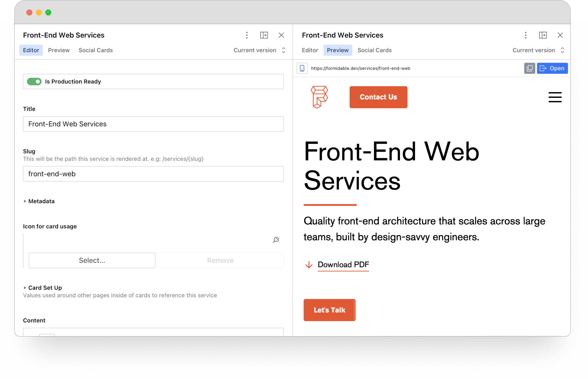Click the vertical dots menu icon in left panel

(x=247, y=35)
